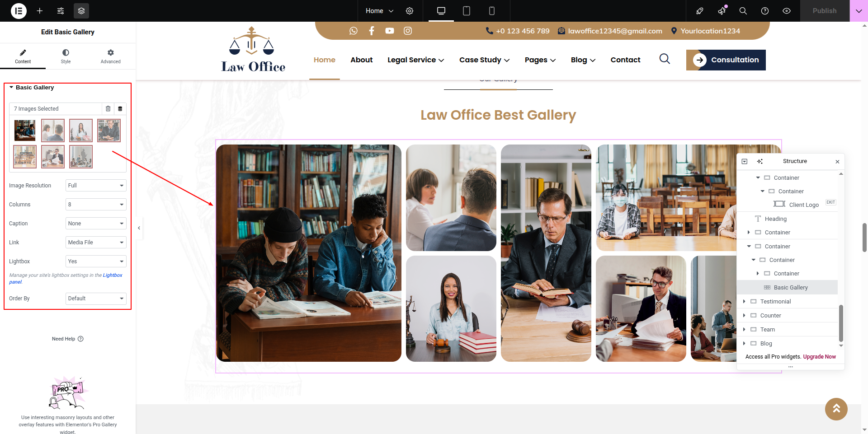The width and height of the screenshot is (868, 434).
Task: Open Order By dropdown
Action: pos(96,299)
